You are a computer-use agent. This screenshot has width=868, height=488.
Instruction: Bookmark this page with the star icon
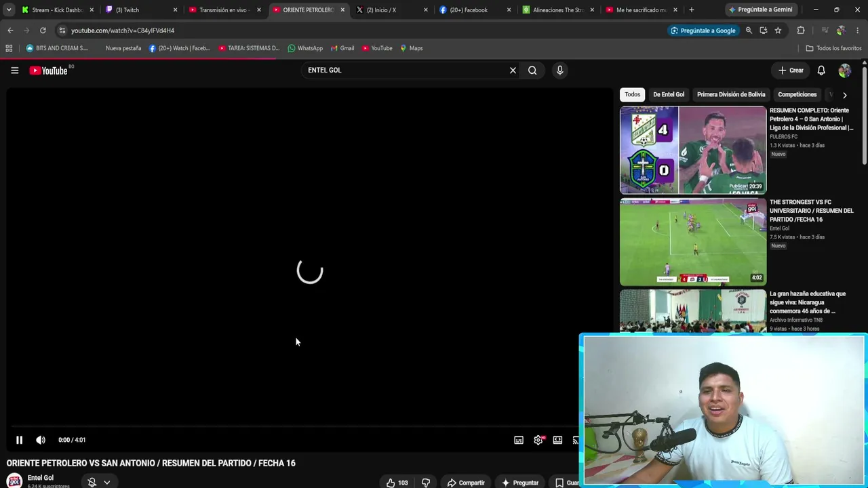point(778,30)
